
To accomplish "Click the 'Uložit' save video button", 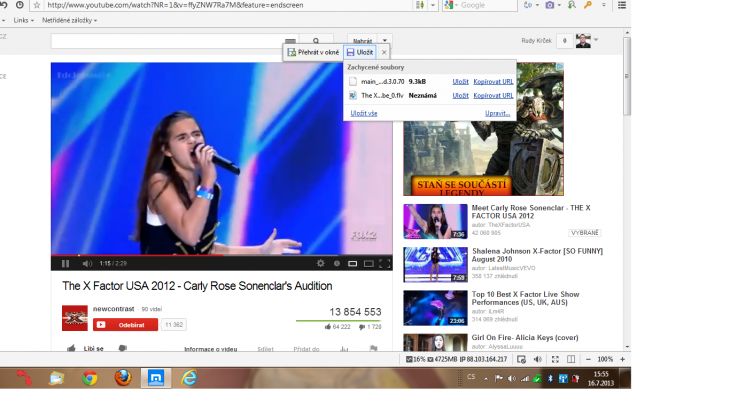I will (360, 52).
